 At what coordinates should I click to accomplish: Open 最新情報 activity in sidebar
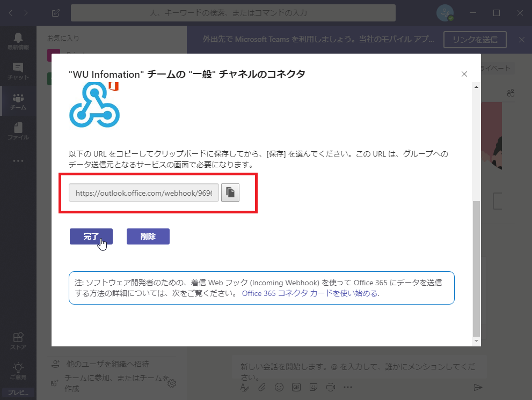[18, 41]
